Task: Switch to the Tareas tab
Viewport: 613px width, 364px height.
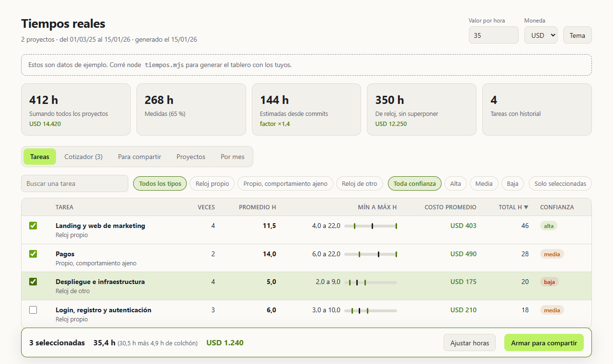Action: (x=40, y=157)
